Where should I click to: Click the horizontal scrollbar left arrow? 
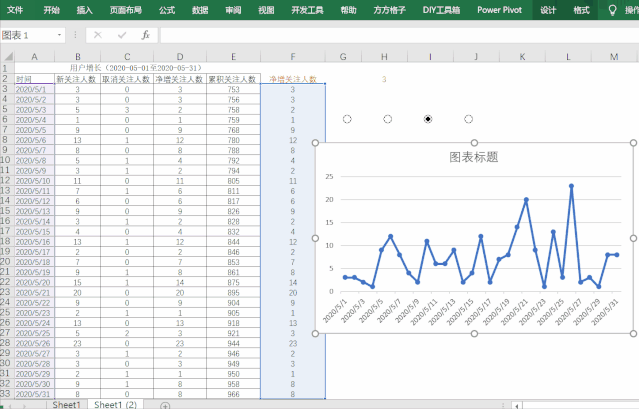[517, 405]
